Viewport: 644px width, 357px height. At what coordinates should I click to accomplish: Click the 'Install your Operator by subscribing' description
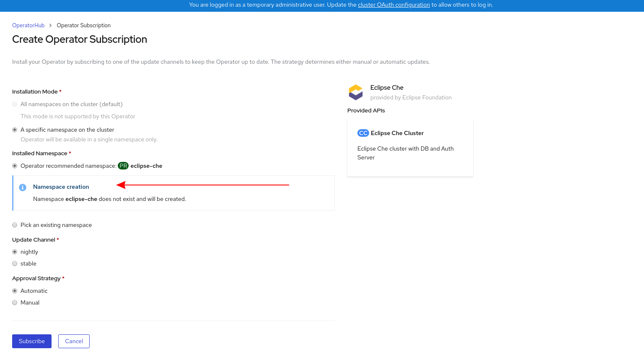click(x=221, y=62)
